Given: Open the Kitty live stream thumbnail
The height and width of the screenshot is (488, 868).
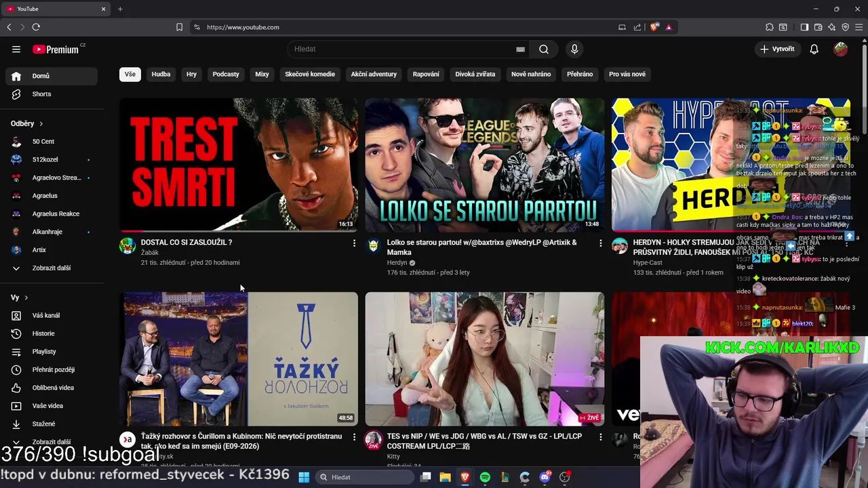Looking at the screenshot, I should (x=485, y=359).
